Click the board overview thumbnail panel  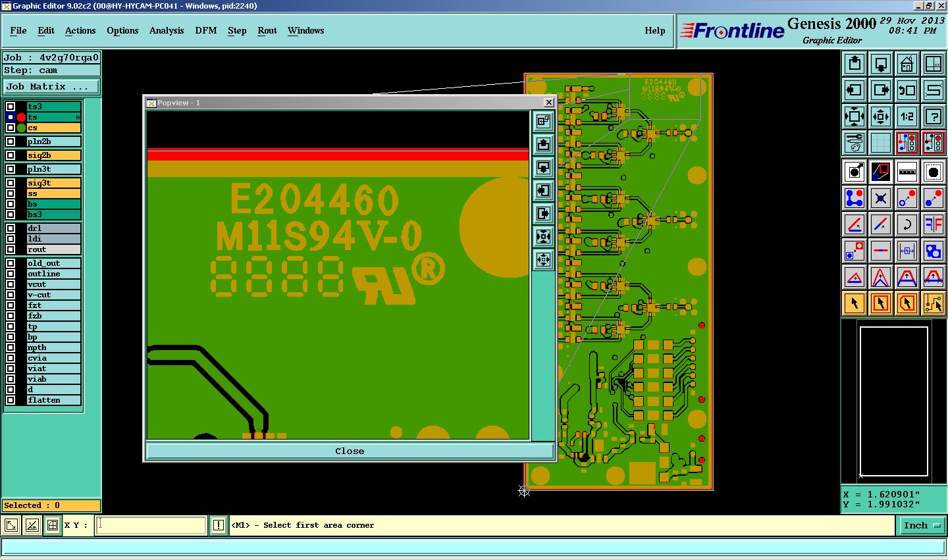(x=894, y=401)
